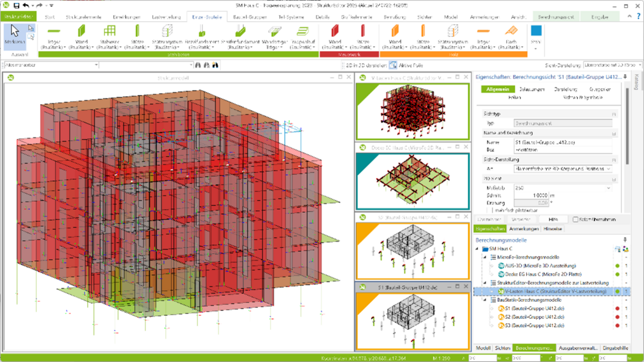Open the help question mark icon
The height and width of the screenshot is (362, 644).
point(638,16)
